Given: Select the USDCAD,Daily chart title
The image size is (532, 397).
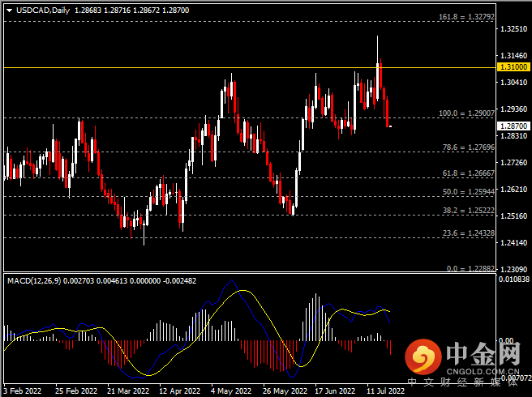Looking at the screenshot, I should click(43, 11).
